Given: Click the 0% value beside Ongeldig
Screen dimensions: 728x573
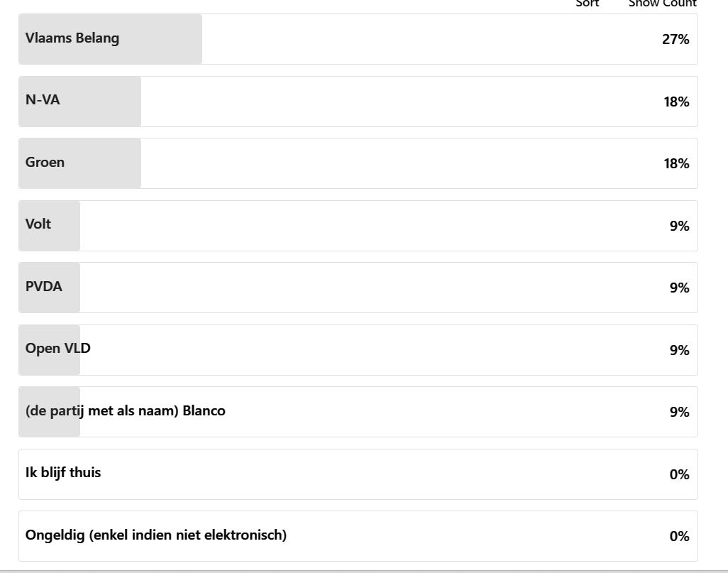Looking at the screenshot, I should (679, 536).
